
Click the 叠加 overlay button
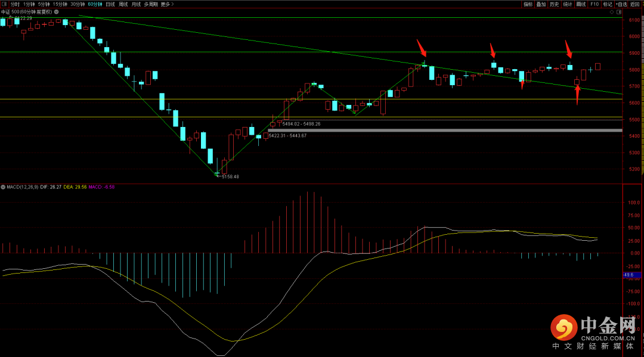click(541, 4)
